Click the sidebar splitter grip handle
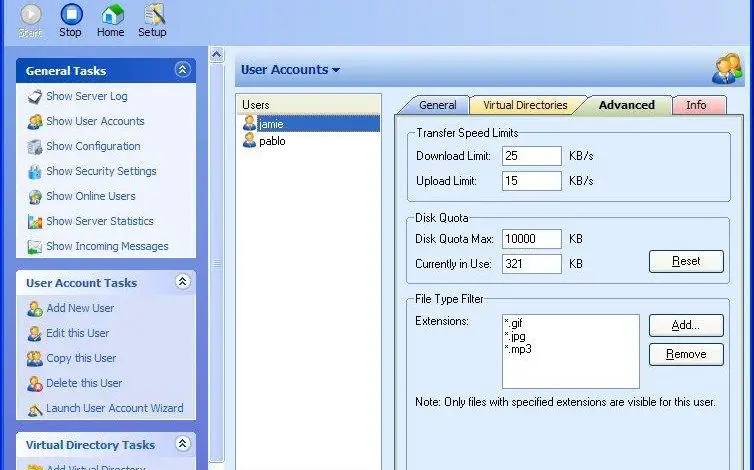754x470 pixels. click(x=217, y=263)
